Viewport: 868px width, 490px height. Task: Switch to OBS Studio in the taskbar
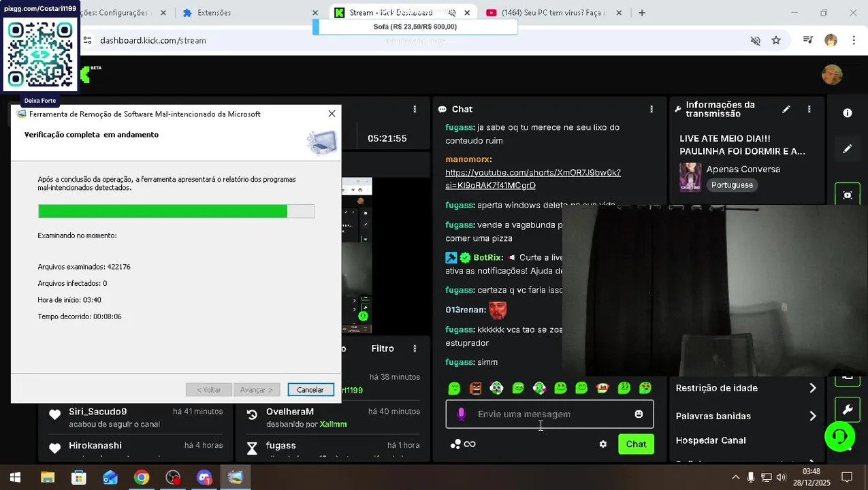[173, 478]
